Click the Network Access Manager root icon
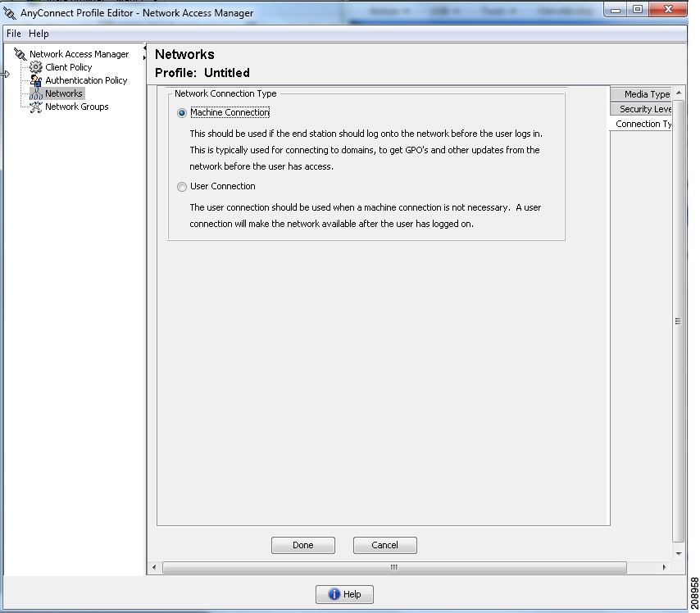This screenshot has width=700, height=613. click(20, 54)
